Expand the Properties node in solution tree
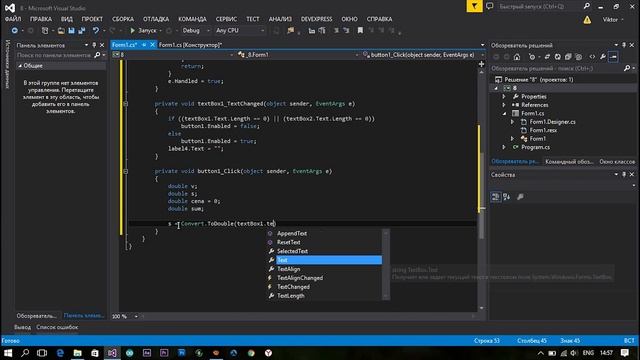640x360 pixels. coord(504,97)
